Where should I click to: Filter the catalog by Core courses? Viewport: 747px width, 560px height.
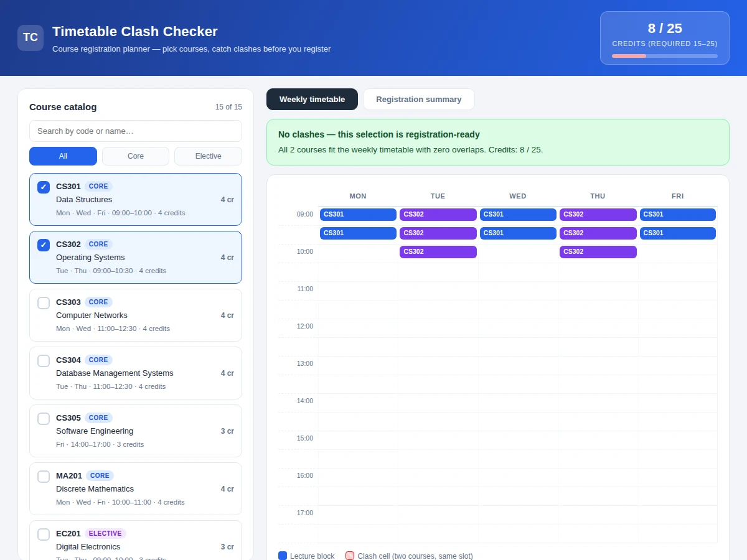tap(136, 156)
